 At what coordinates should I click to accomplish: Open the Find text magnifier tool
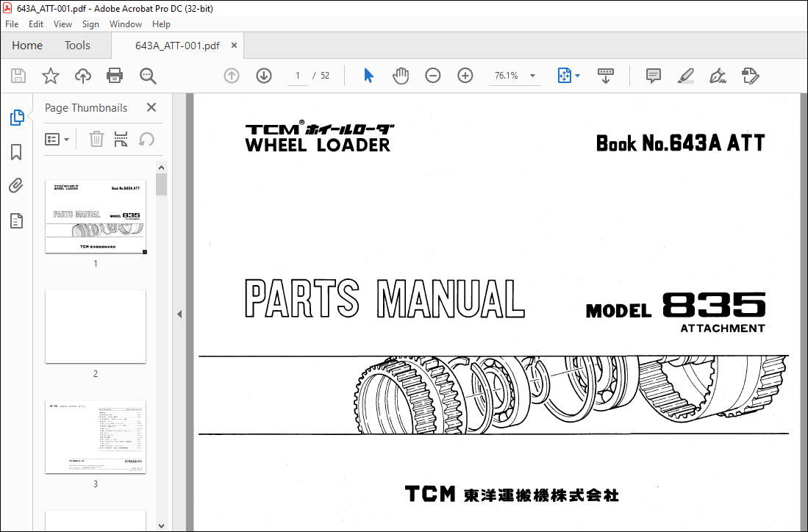pos(148,76)
